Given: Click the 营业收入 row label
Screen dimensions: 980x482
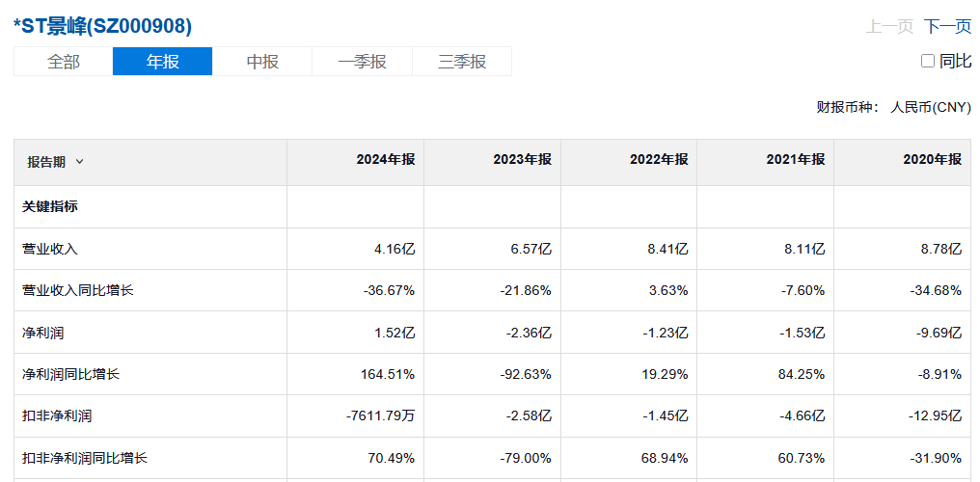Looking at the screenshot, I should coord(50,249).
